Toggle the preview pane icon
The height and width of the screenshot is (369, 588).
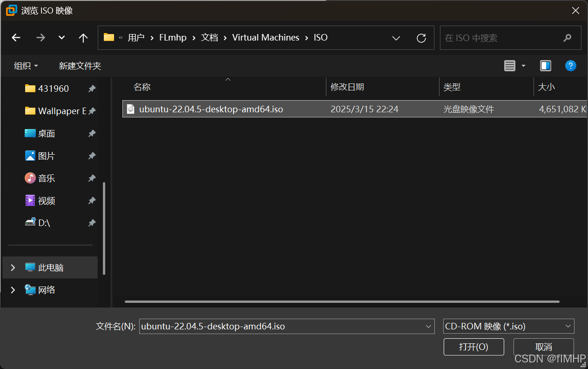(x=546, y=66)
